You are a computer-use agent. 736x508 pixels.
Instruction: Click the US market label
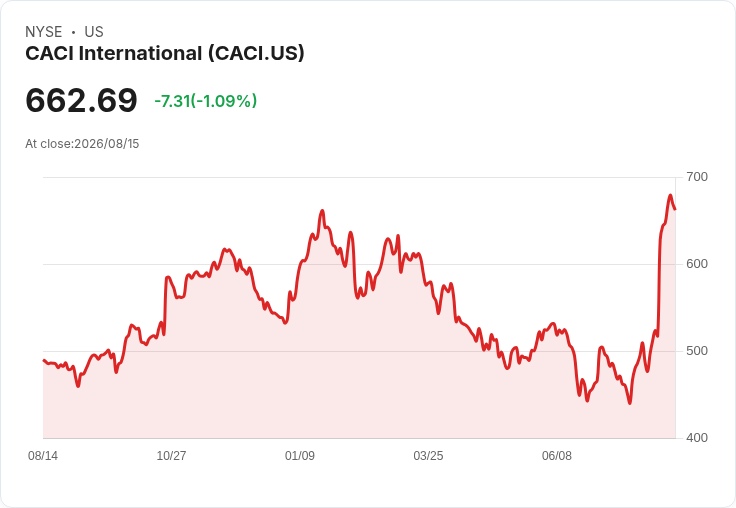click(94, 32)
